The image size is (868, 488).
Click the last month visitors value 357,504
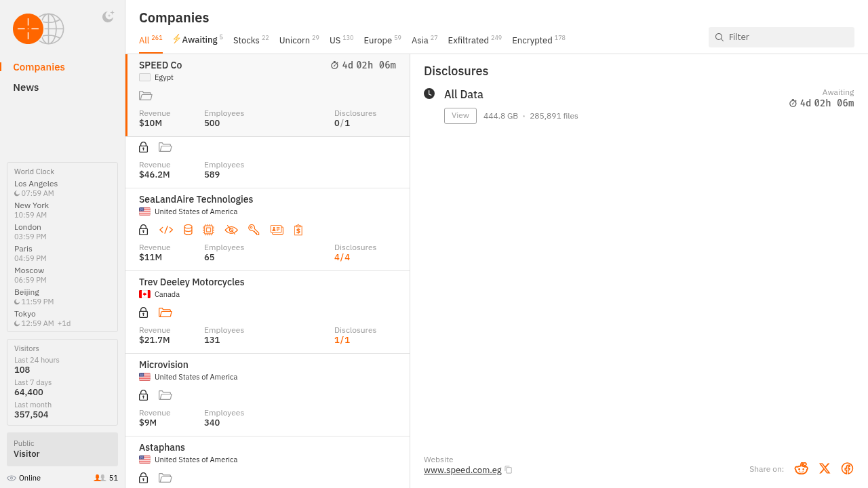(31, 415)
